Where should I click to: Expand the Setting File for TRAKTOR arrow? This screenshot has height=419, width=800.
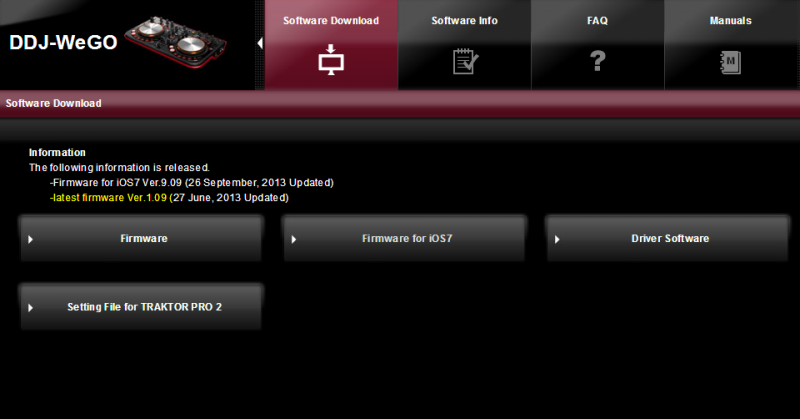pos(31,308)
